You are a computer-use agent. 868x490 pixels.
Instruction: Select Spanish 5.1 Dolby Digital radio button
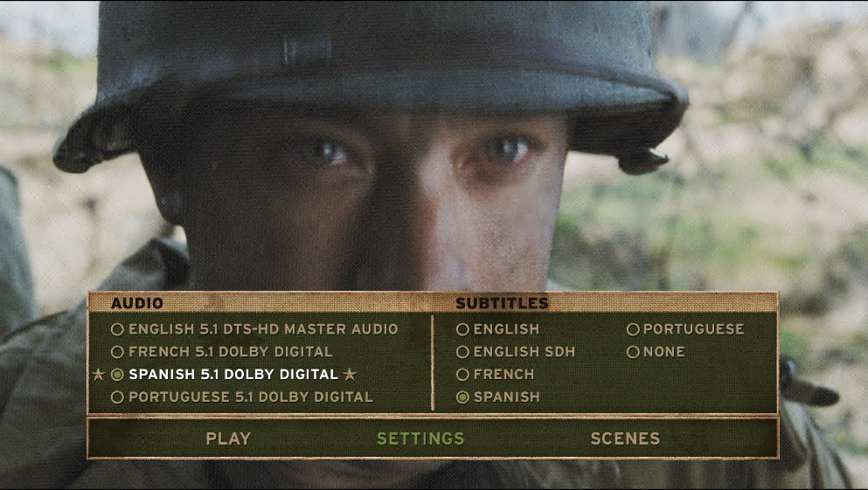(117, 375)
